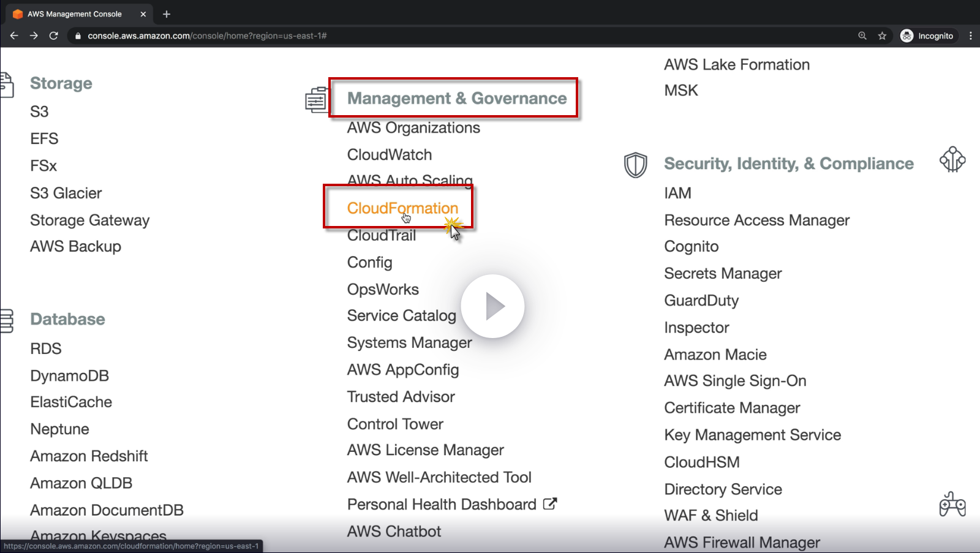Click the zoom magnifier icon in address bar
980x553 pixels.
[862, 36]
